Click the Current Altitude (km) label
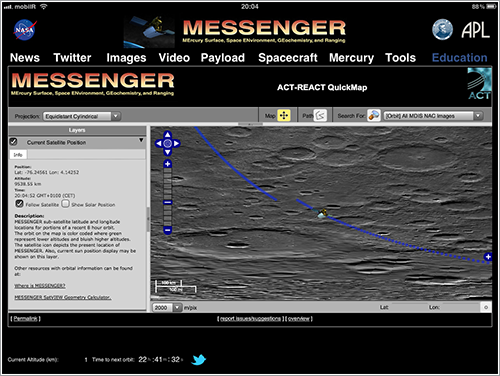The image size is (500, 376). 33,360
